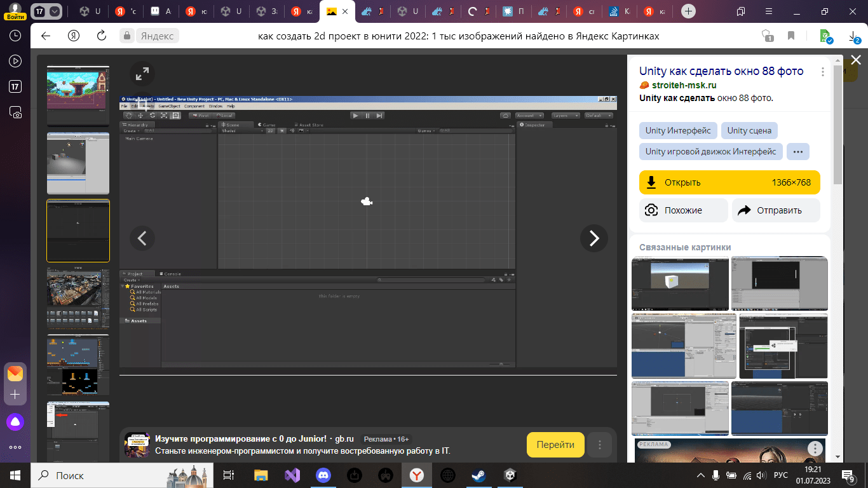
Task: Reload the current page
Action: pos(102,36)
